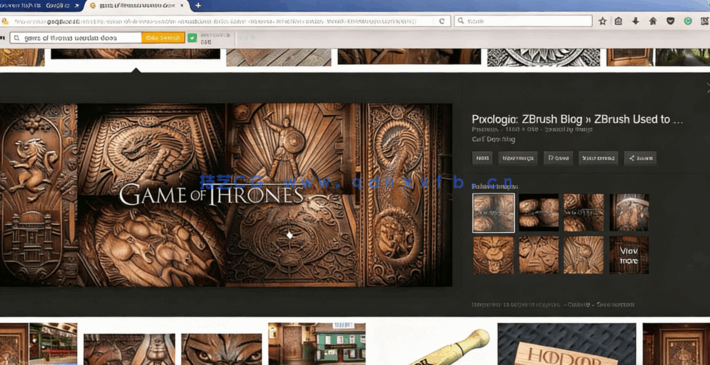The height and width of the screenshot is (365, 710).
Task: Open the downloads arrow icon
Action: [635, 21]
